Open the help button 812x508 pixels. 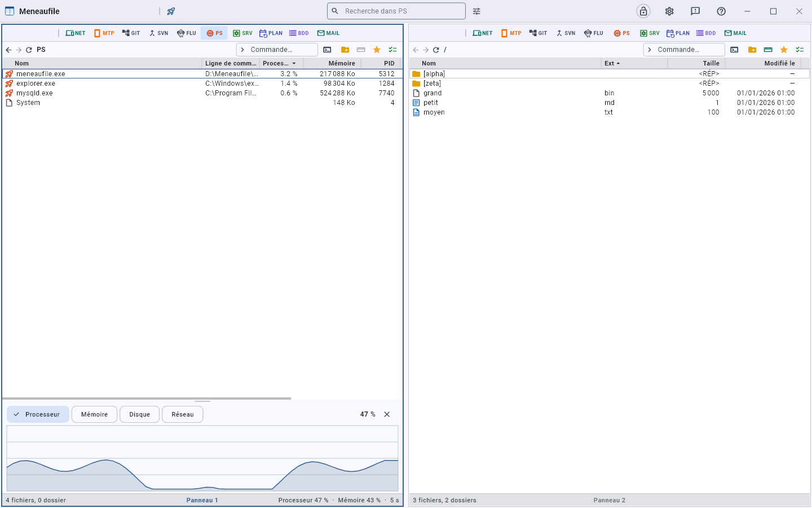[721, 11]
